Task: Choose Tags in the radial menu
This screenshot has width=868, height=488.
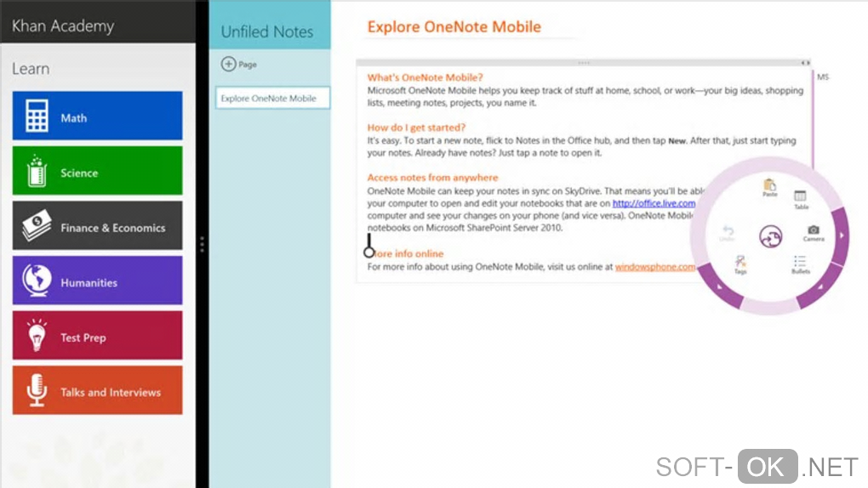Action: click(x=740, y=264)
